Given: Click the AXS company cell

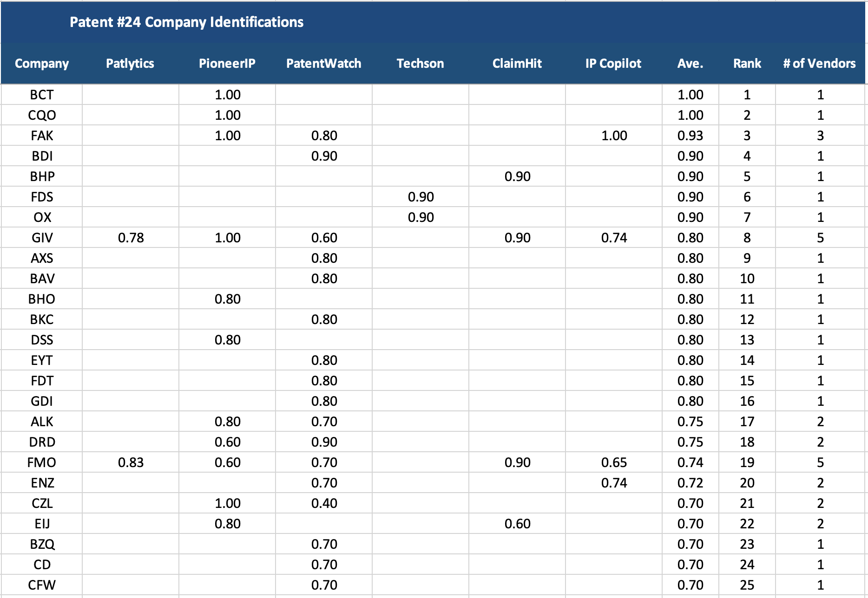Looking at the screenshot, I should coord(42,258).
